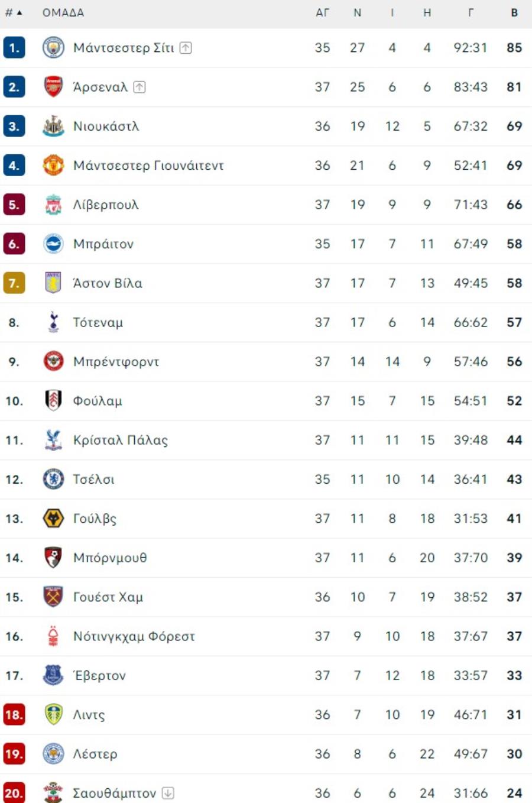Click the blue rank 1 position badge
532x803 pixels.
tap(14, 48)
